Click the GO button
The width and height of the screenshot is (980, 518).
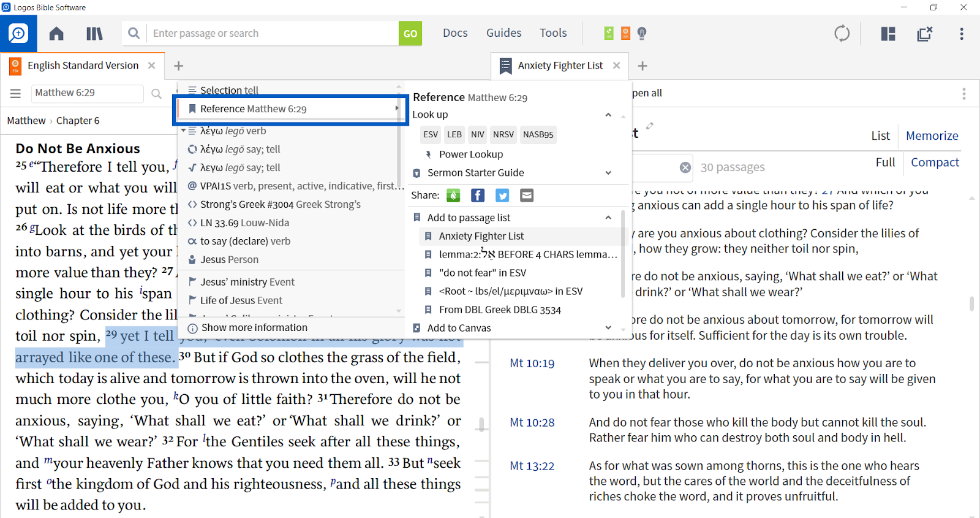pyautogui.click(x=410, y=34)
